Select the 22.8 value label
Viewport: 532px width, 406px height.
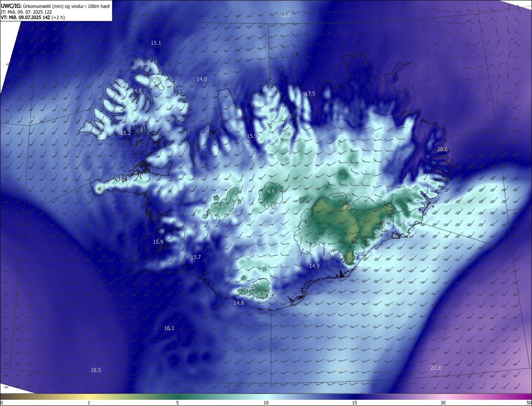[436, 368]
